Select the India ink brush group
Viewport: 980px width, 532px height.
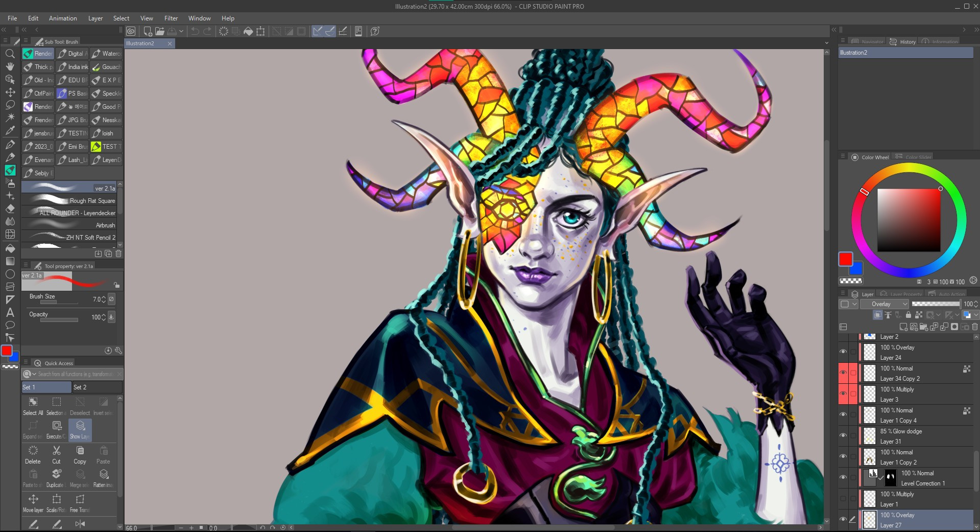(73, 67)
